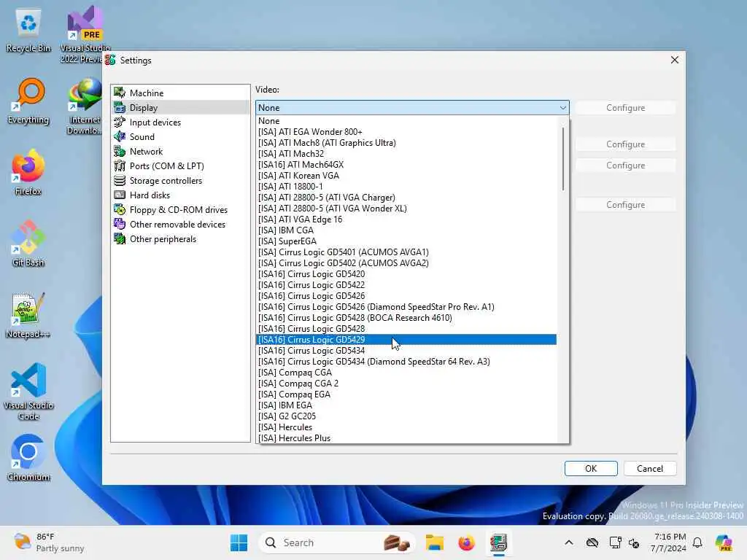Viewport: 747px width, 560px height.
Task: Choose plain [ISA16] Cirrus Logic GD5426
Action: 406,296
